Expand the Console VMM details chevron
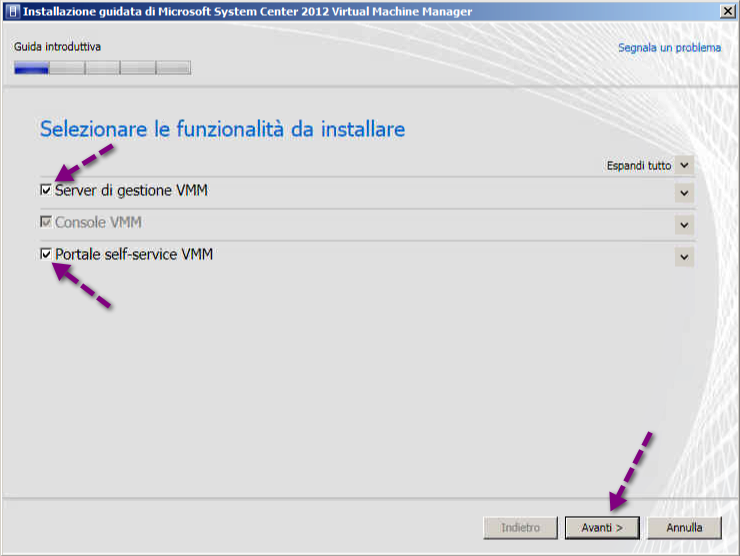The image size is (740, 556). pyautogui.click(x=684, y=225)
